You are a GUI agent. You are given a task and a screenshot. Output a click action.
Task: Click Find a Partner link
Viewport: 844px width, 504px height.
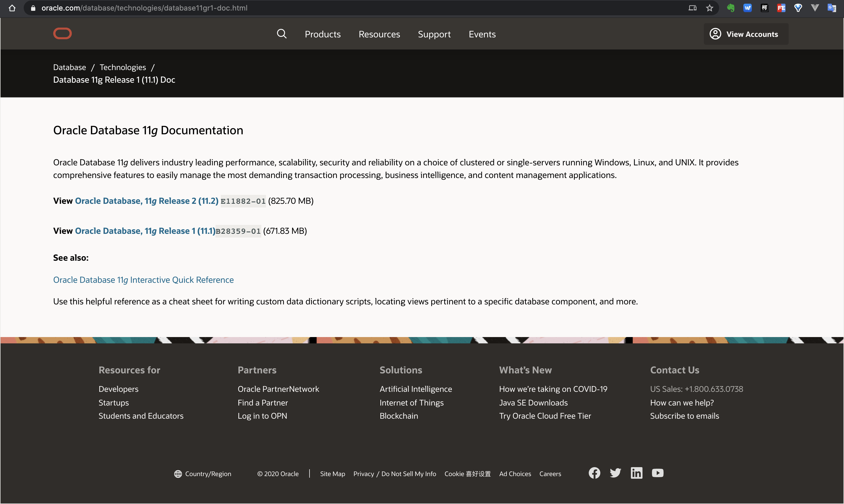(263, 403)
